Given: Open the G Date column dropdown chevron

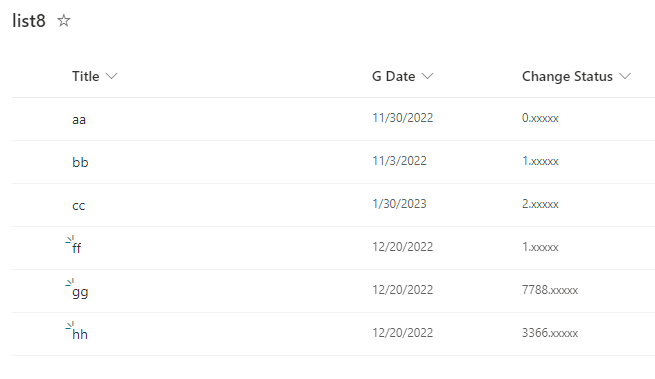Looking at the screenshot, I should click(x=427, y=76).
